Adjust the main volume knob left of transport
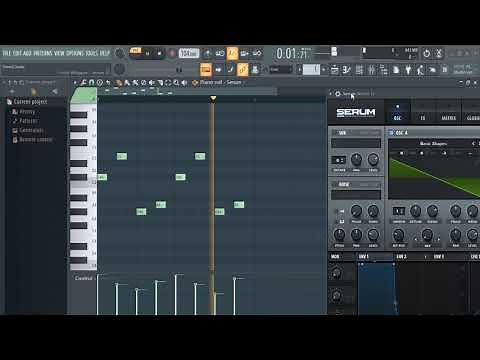This screenshot has width=480, height=360. click(119, 53)
